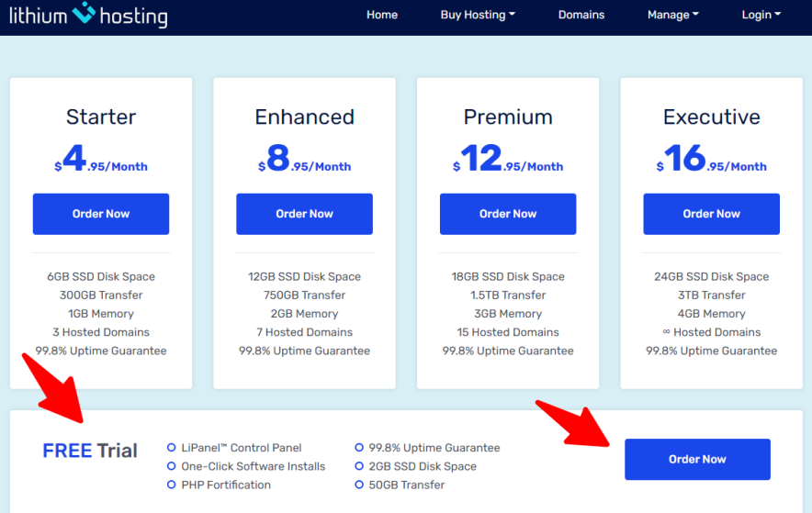Image resolution: width=812 pixels, height=513 pixels.
Task: Click Starter's 99.8% Uptime Guarantee text
Action: (101, 351)
